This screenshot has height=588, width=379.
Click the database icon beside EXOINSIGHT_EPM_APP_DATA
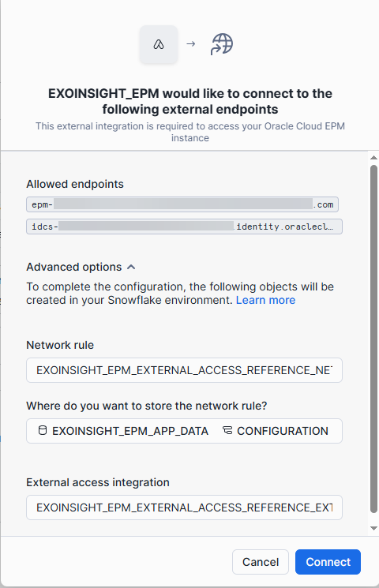pyautogui.click(x=43, y=430)
